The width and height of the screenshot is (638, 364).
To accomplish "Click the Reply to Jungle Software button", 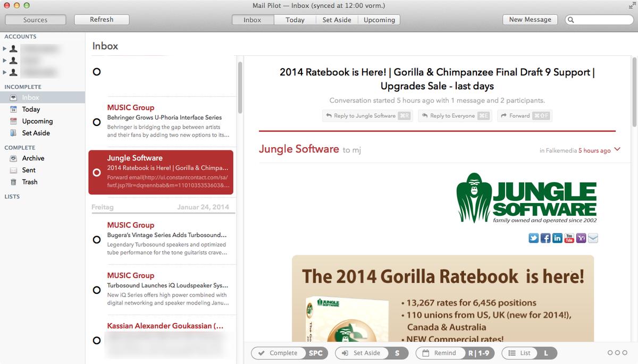I will click(x=368, y=116).
